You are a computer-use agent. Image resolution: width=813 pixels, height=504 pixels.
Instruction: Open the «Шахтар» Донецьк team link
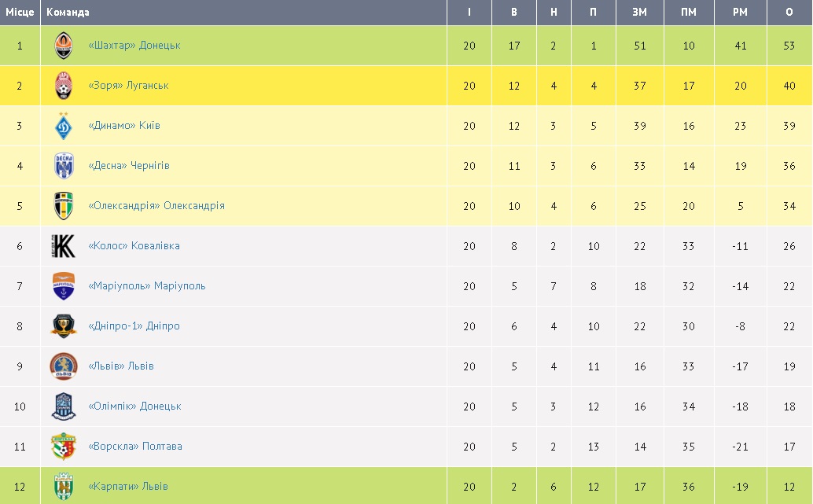(134, 46)
